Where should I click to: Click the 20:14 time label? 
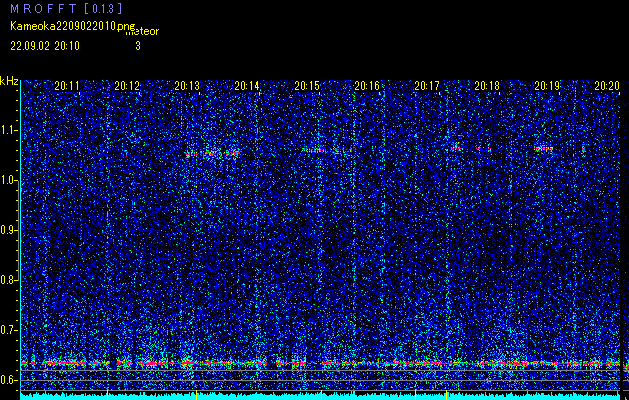[247, 86]
